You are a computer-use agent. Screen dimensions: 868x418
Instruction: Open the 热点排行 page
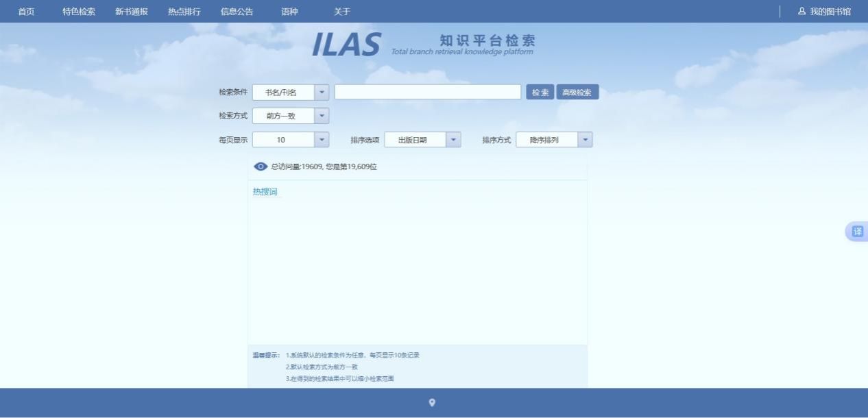184,12
